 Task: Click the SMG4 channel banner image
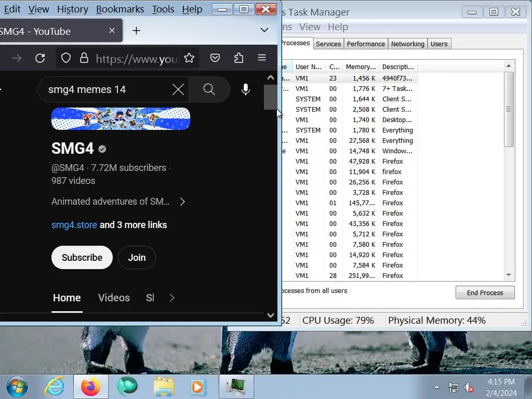coord(121,119)
